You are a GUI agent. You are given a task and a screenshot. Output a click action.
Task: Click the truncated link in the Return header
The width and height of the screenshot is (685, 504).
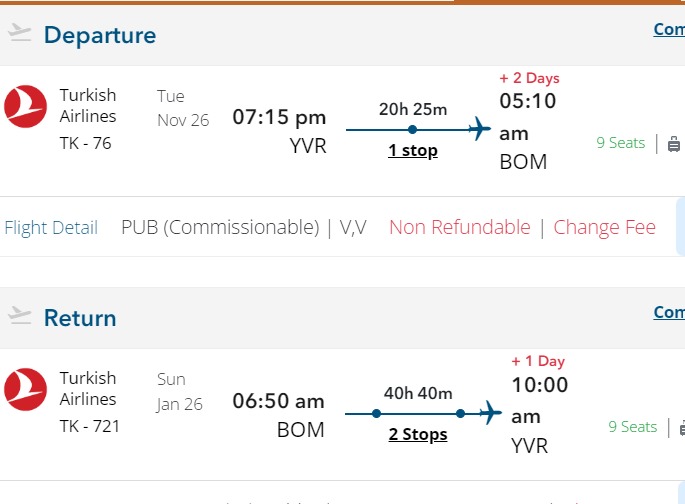669,312
